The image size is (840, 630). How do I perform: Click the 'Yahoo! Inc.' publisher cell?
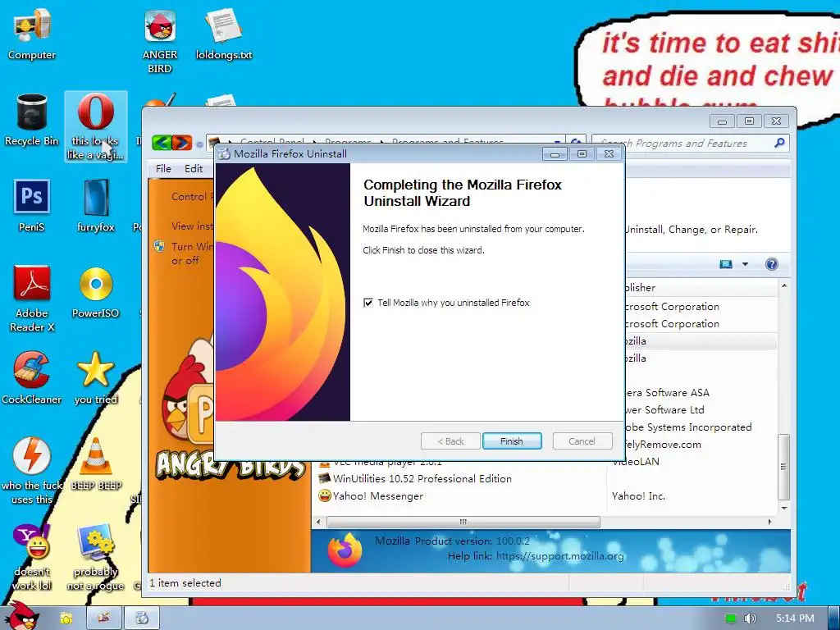tap(638, 496)
